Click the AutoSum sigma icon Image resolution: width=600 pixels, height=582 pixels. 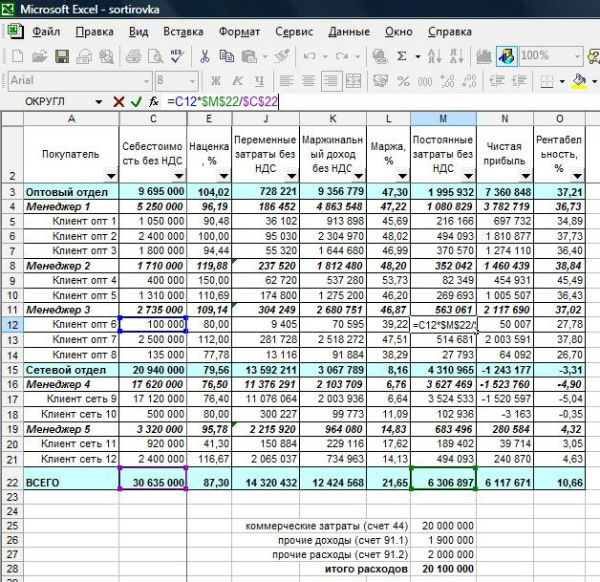click(x=402, y=56)
